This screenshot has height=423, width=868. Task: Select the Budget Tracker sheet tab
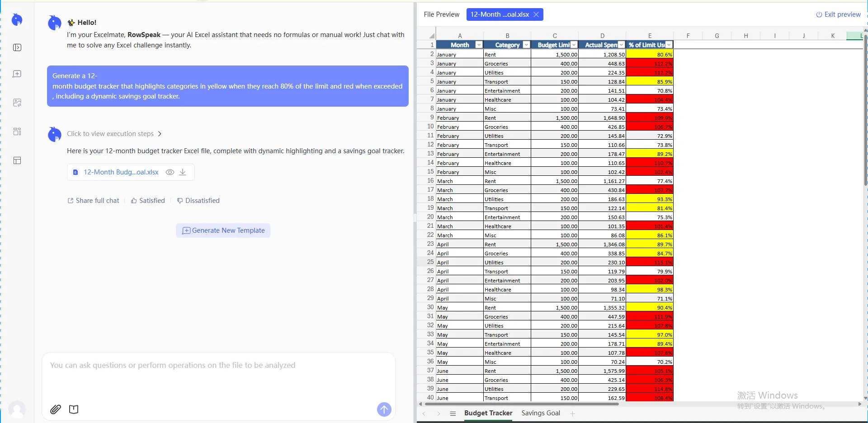point(488,413)
